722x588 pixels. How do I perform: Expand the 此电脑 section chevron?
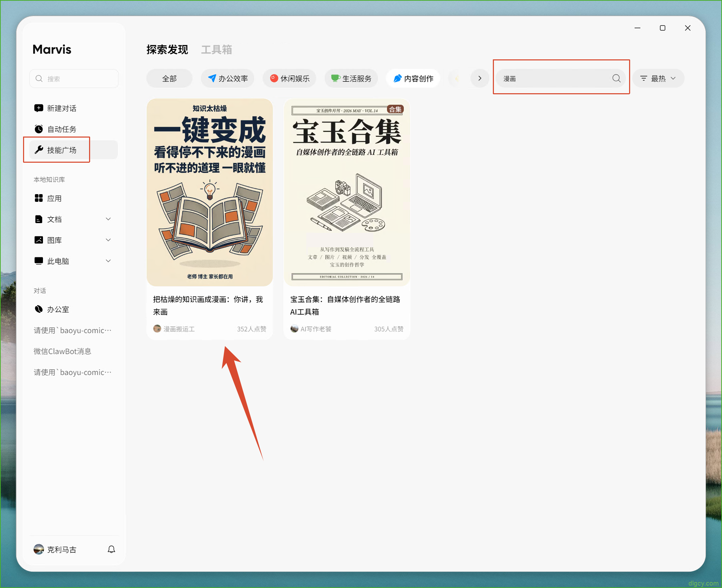(x=108, y=261)
